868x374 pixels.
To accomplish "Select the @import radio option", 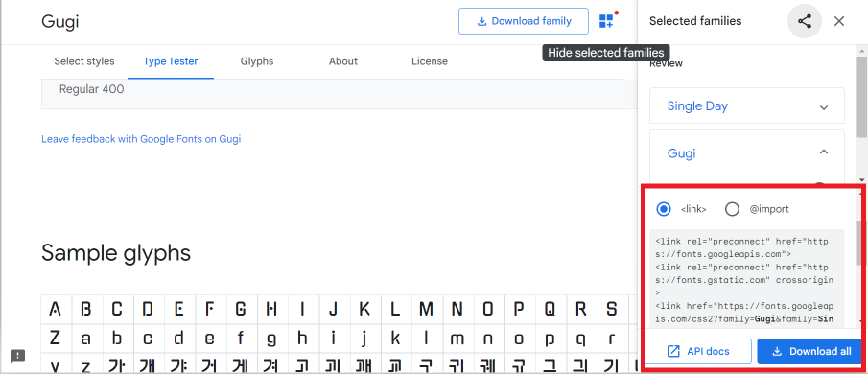I will 732,209.
